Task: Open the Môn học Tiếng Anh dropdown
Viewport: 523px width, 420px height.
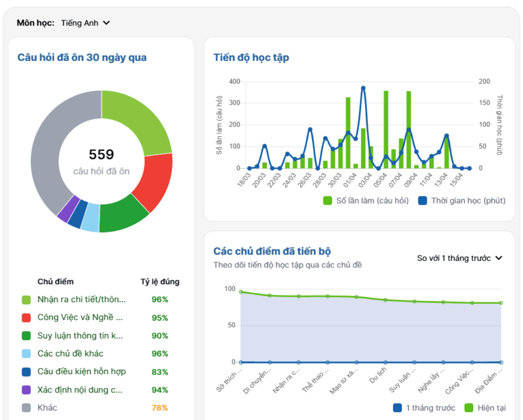Action: [x=85, y=23]
